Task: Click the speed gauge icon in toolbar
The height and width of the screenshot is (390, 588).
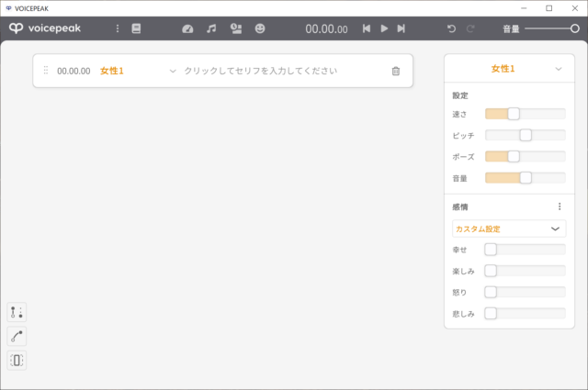Action: (x=187, y=28)
